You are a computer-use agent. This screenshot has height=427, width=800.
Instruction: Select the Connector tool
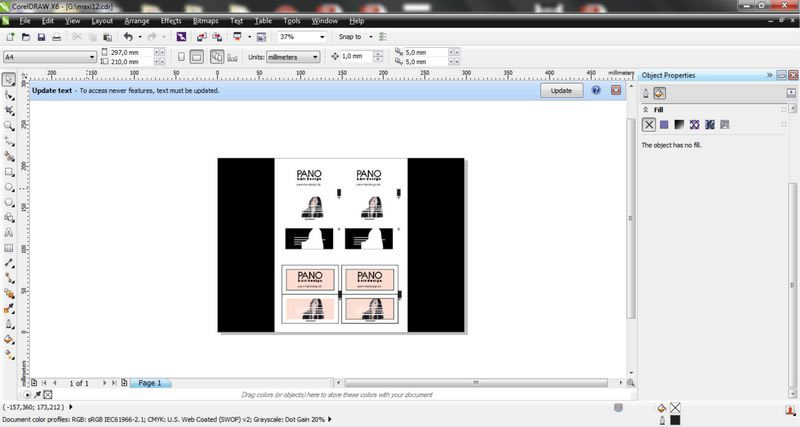(x=9, y=279)
